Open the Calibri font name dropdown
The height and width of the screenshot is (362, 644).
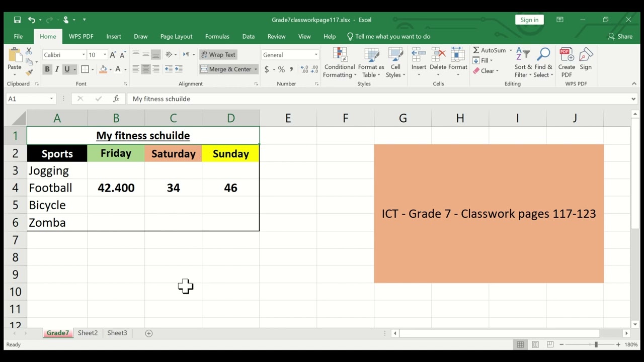tap(84, 55)
